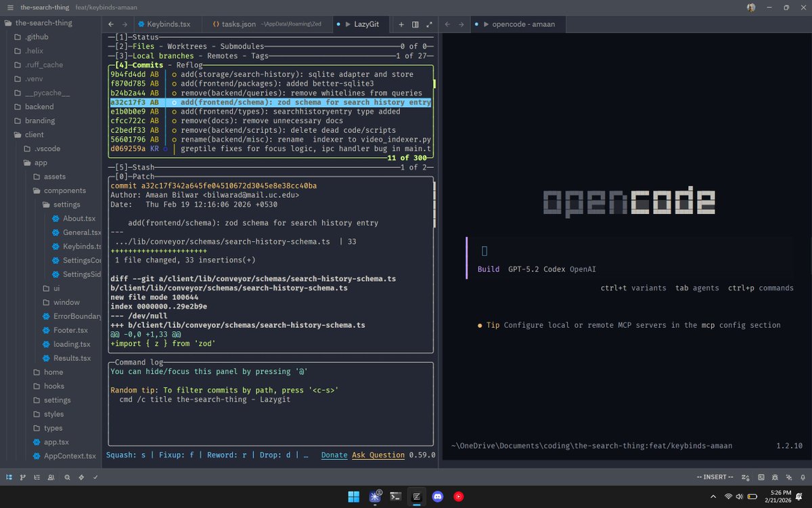Open the Debug Panel bug icon

[x=775, y=478]
